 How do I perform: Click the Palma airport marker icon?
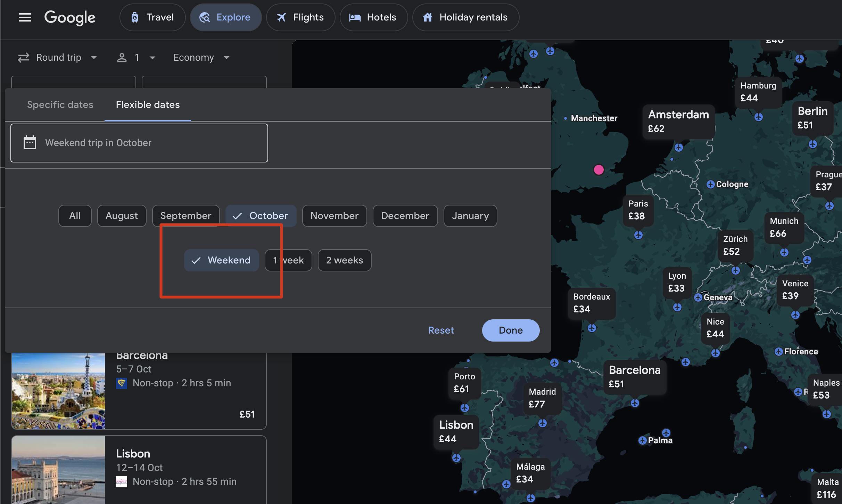(642, 440)
